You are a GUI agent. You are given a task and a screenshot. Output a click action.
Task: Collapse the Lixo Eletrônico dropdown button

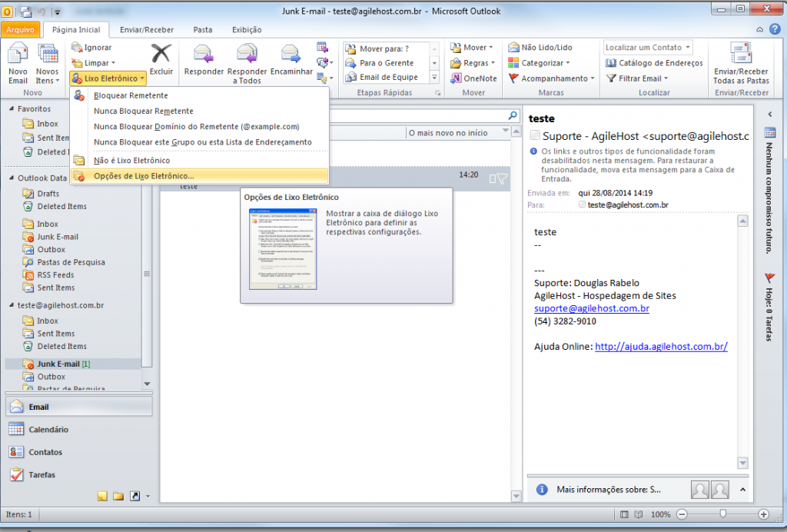coord(108,78)
